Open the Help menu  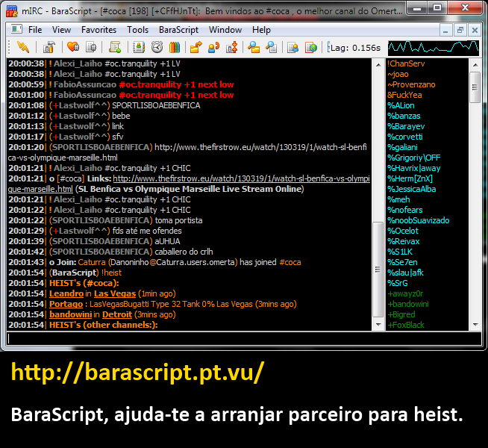point(261,30)
